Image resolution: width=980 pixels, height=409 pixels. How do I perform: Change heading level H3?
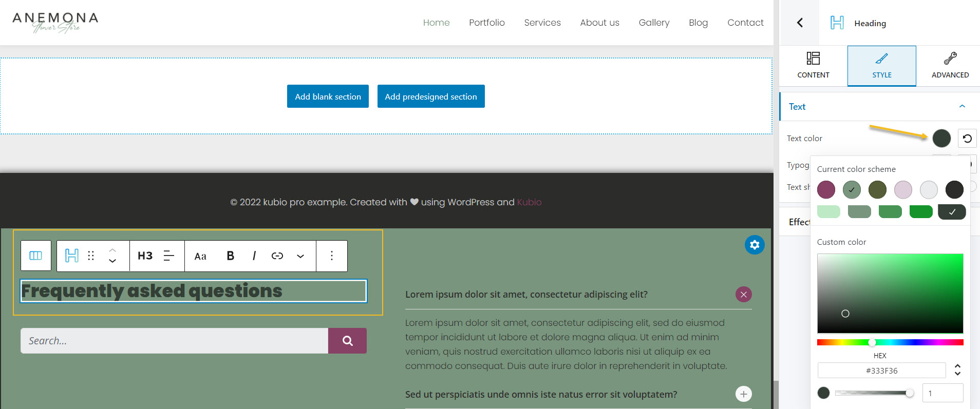point(145,256)
